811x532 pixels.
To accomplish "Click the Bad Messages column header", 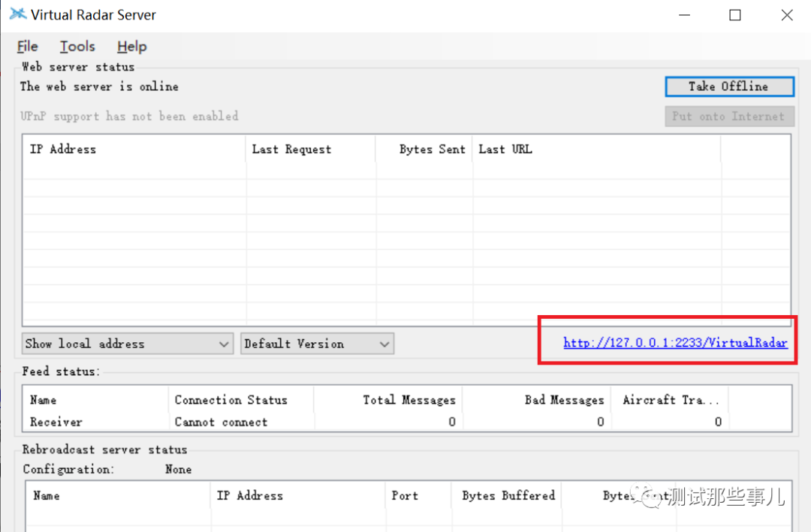I will [x=537, y=400].
